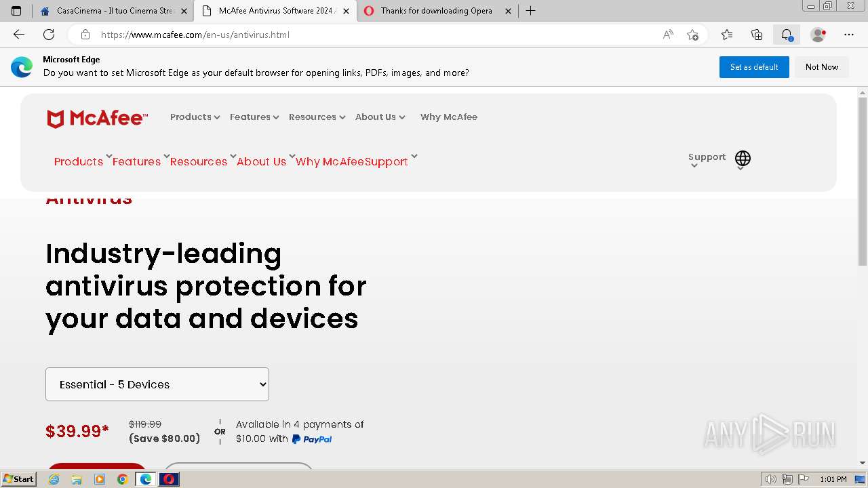Click the scrollbar down arrow
The image size is (868, 488).
(863, 463)
